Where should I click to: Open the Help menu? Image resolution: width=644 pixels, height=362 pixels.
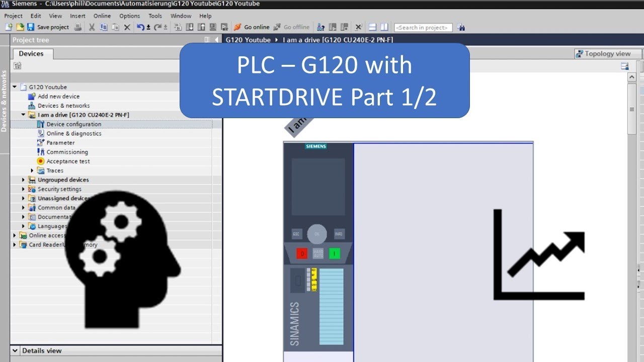[205, 16]
